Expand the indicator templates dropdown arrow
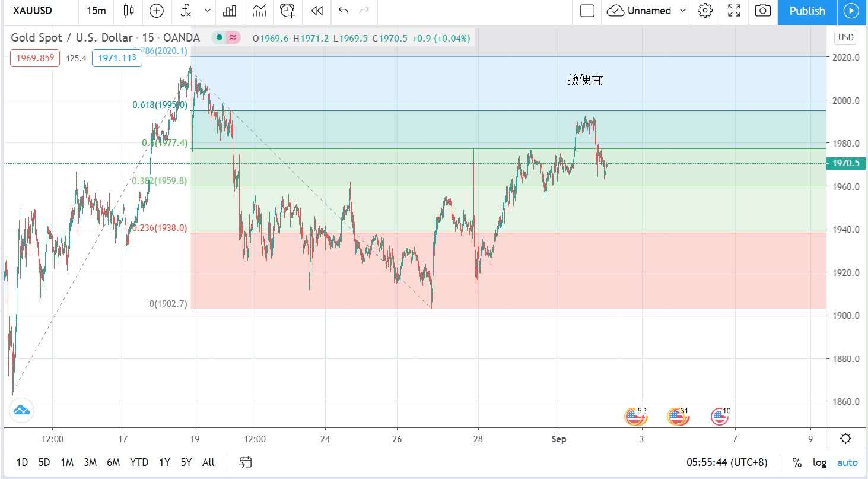Viewport: 868px width, 479px height. click(x=207, y=11)
